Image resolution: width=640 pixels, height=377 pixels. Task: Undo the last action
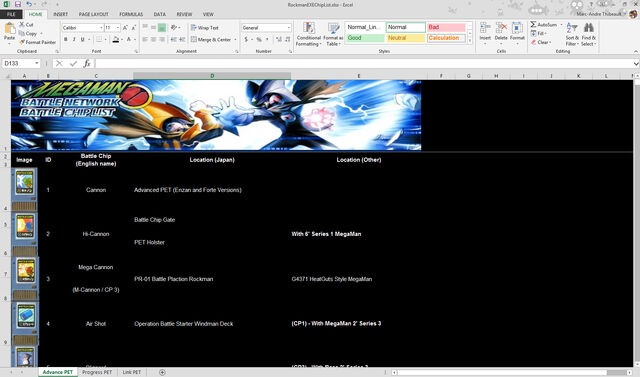29,4
